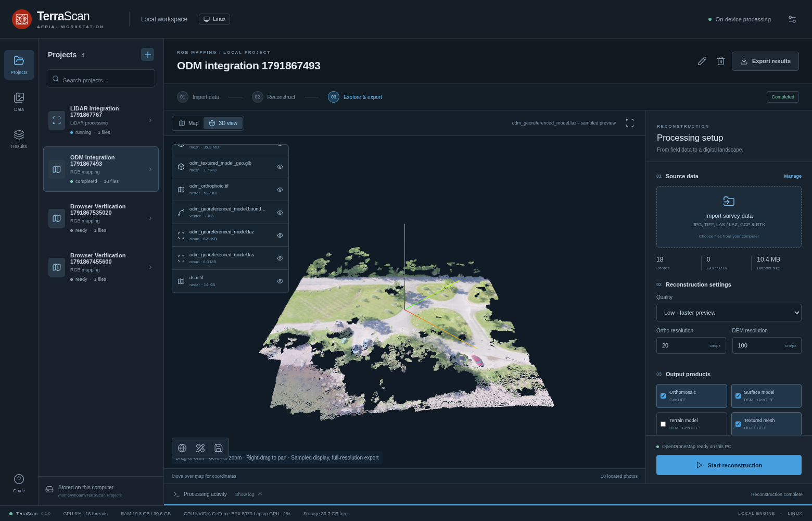Click the cube icon of odm_textured_model_geo.glb
This screenshot has height=521, width=812.
181,167
